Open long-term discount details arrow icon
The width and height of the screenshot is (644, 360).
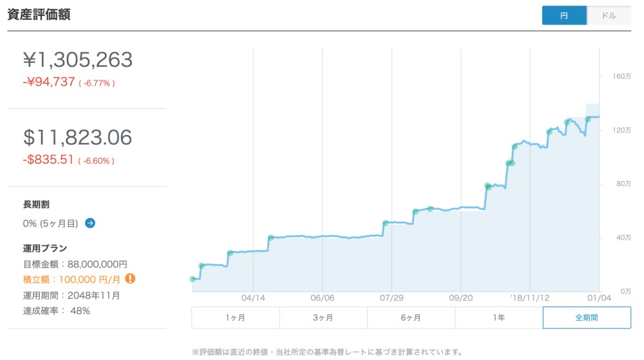(x=90, y=223)
